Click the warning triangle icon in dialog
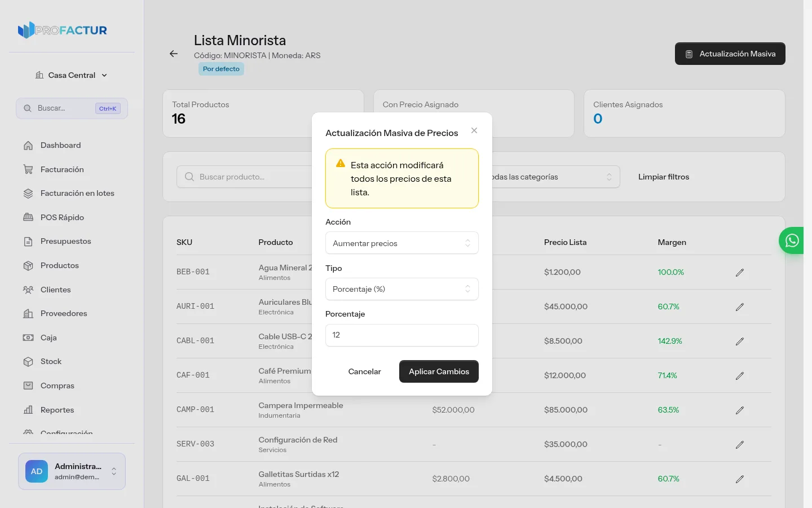The height and width of the screenshot is (508, 812). [341, 164]
